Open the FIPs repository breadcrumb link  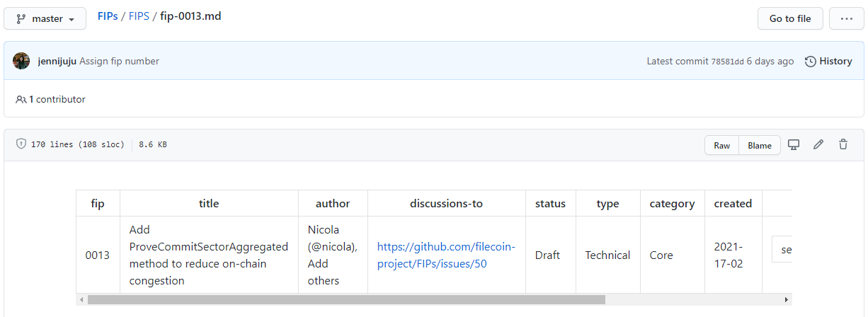pos(107,16)
